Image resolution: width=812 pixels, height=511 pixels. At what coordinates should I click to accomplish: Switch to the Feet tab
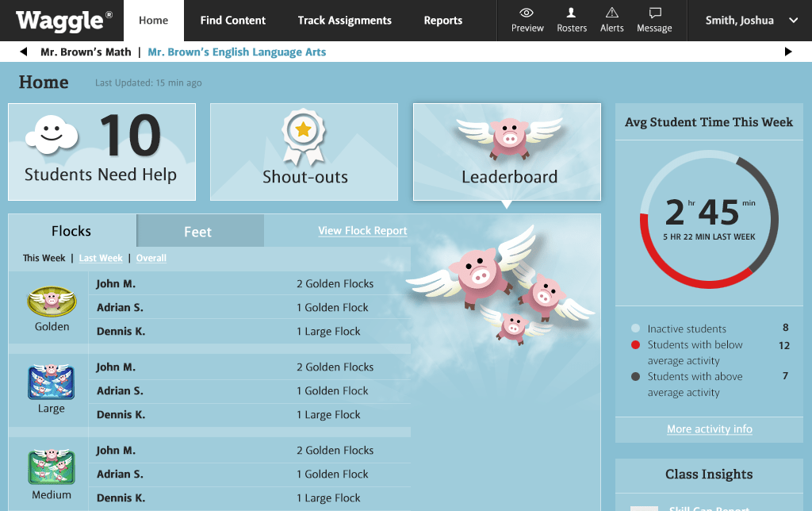tap(200, 231)
